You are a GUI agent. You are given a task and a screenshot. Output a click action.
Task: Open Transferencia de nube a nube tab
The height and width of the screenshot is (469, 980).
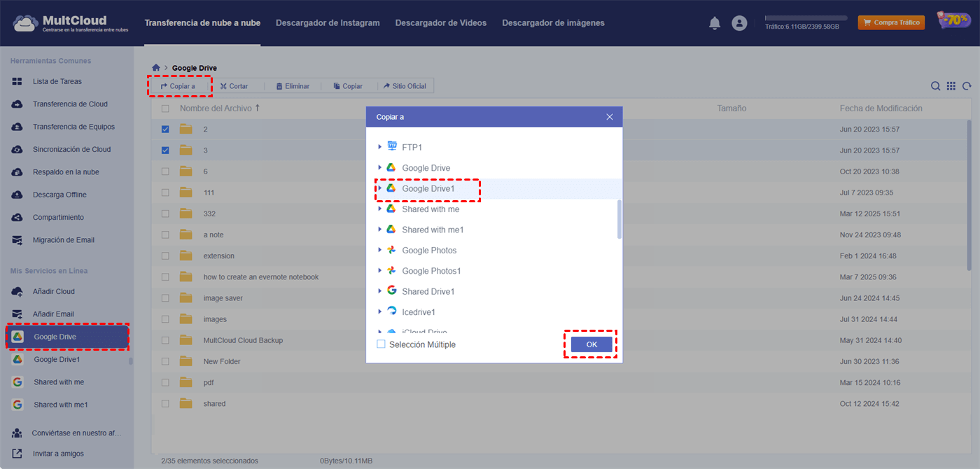coord(202,23)
